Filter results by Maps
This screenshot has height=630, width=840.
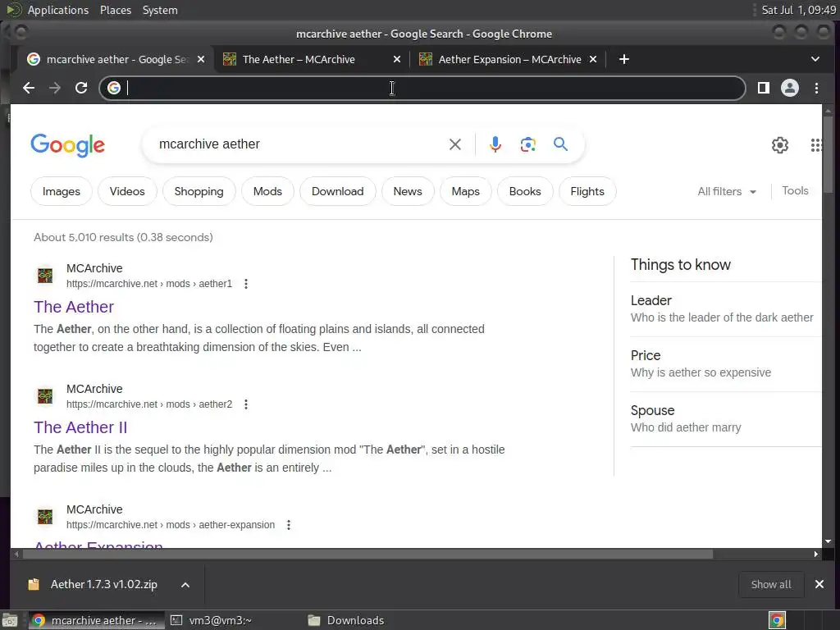point(466,191)
